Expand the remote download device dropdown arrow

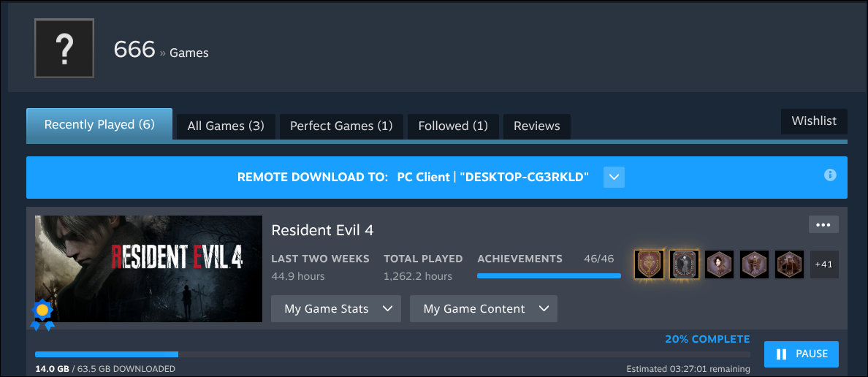[613, 177]
